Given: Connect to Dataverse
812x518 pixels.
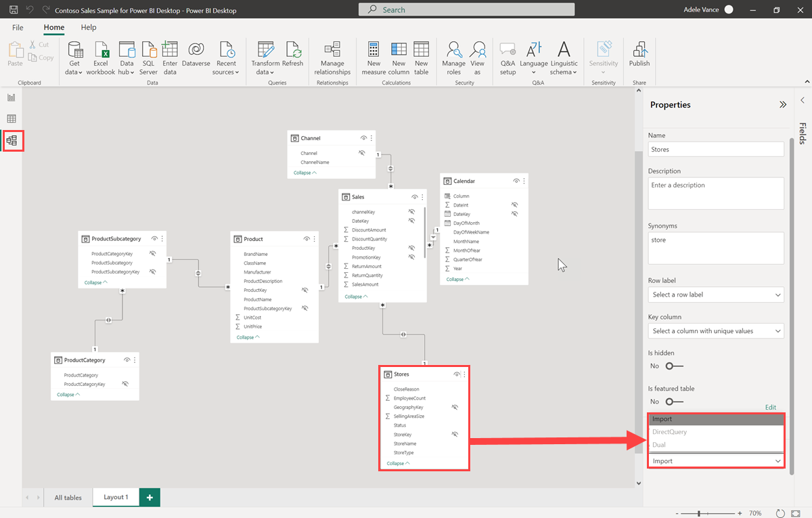Looking at the screenshot, I should point(196,54).
